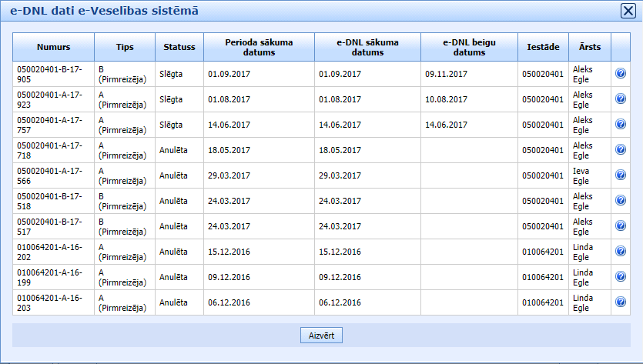The image size is (643, 364).
Task: Open info icon for record 050020401-A-17-757
Action: (621, 124)
